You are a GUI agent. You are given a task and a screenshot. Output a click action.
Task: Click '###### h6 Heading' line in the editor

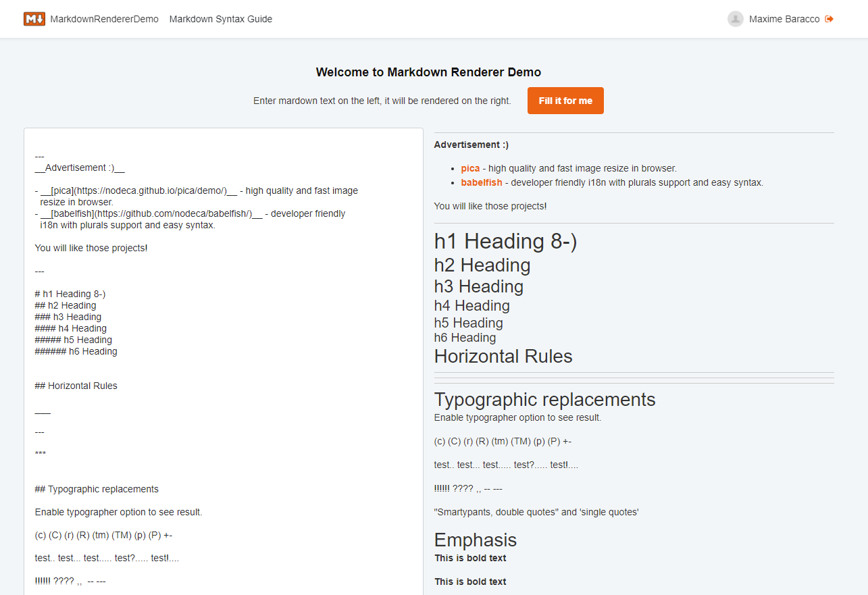76,351
